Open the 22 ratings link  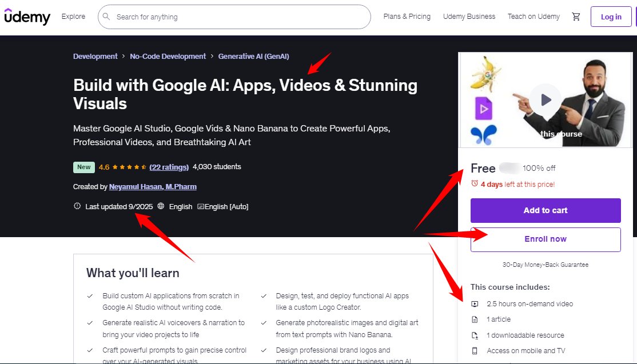tap(169, 167)
